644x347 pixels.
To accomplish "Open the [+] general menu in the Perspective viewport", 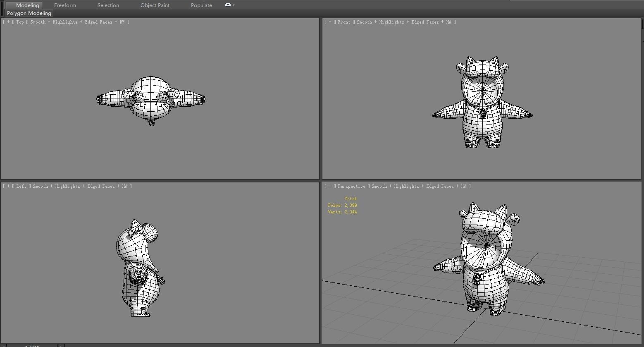I will (330, 186).
